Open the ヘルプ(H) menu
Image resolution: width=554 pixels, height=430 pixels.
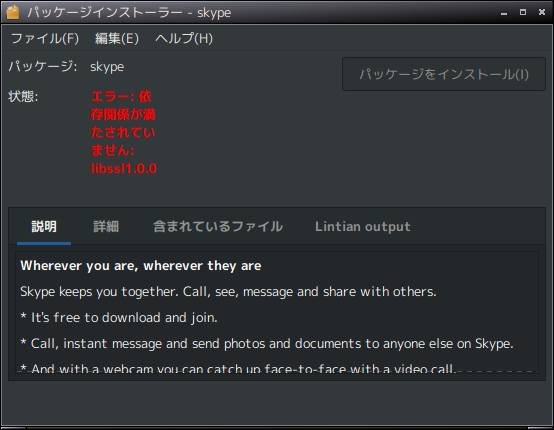(184, 38)
